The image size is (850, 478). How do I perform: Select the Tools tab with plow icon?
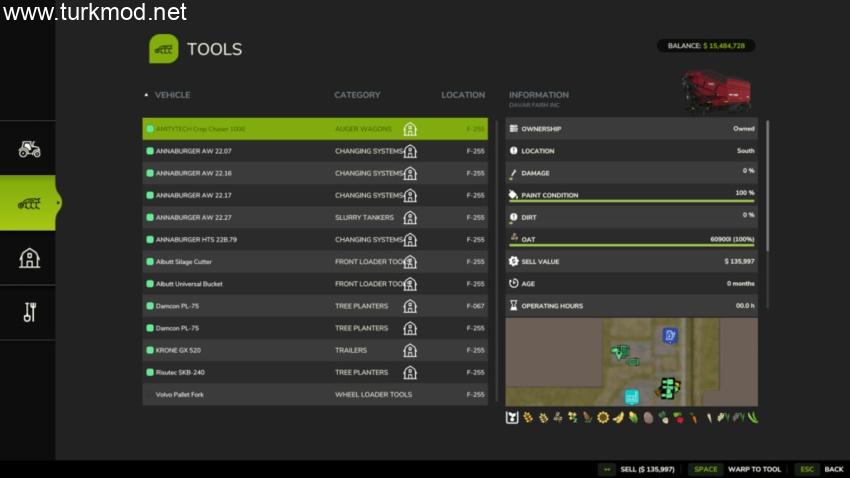[29, 203]
